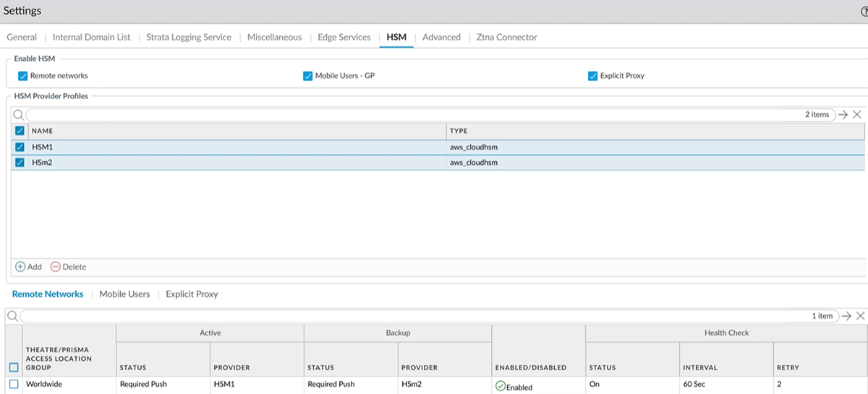Uncheck Remote networks under Enable HSM

click(22, 76)
